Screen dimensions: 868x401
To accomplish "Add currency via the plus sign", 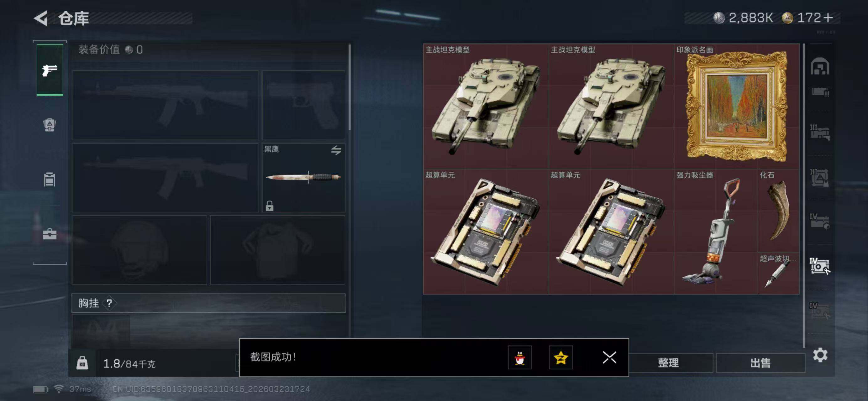I will (828, 18).
